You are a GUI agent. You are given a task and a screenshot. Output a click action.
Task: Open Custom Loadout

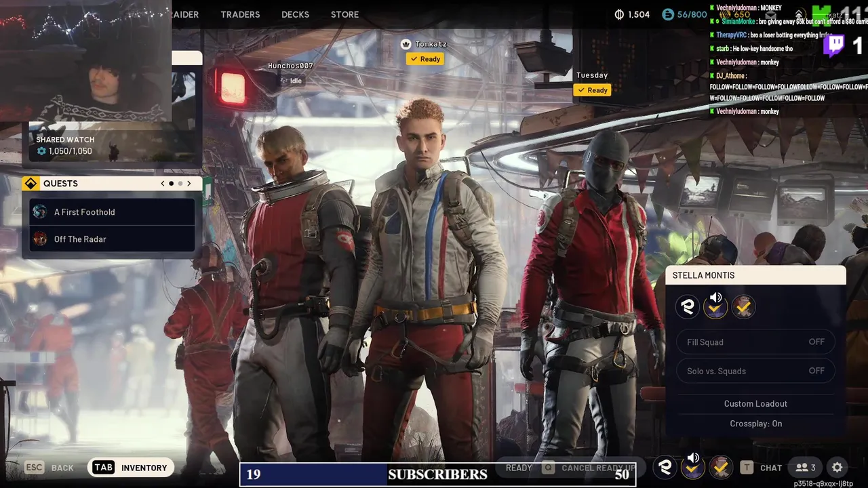pyautogui.click(x=755, y=404)
